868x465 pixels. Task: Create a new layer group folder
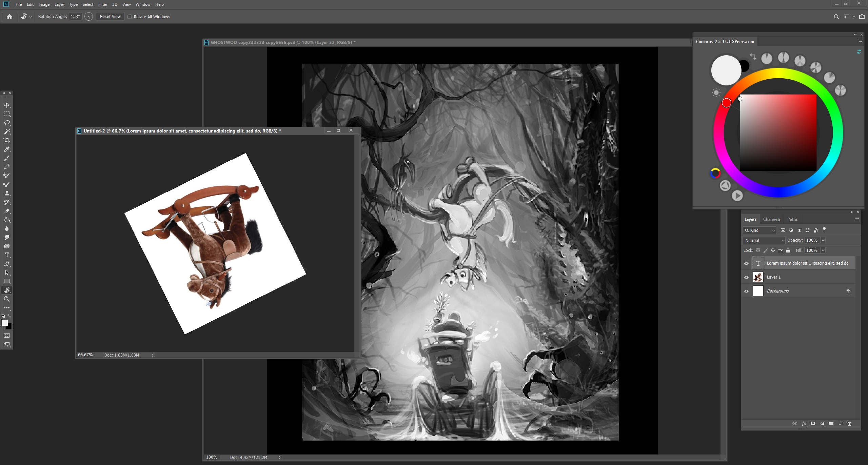[x=831, y=424]
